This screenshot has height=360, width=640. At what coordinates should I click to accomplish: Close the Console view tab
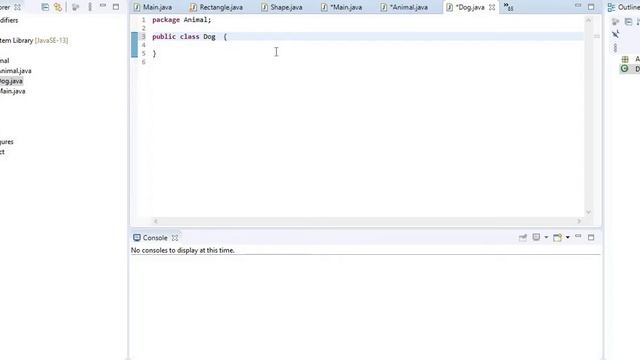(175, 238)
